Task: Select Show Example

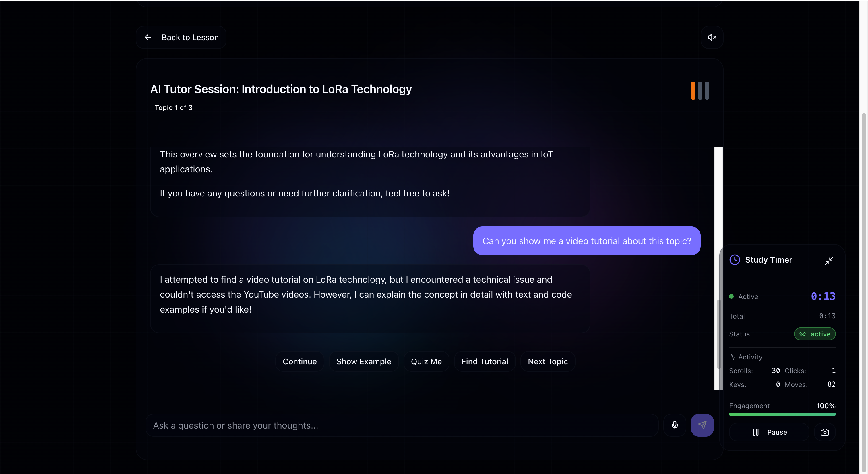Action: pyautogui.click(x=364, y=361)
